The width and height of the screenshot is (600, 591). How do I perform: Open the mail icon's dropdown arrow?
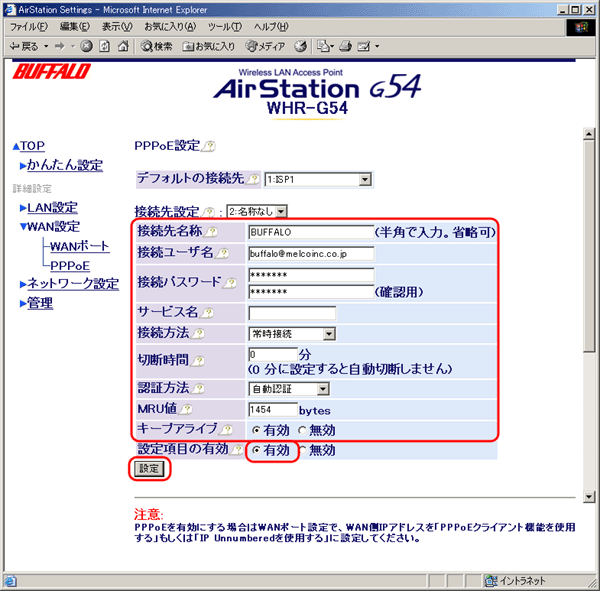tap(332, 46)
